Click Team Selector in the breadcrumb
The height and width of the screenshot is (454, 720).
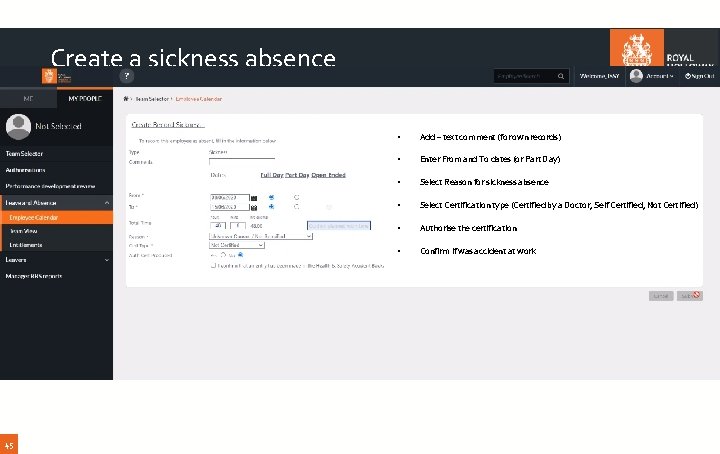pyautogui.click(x=152, y=99)
